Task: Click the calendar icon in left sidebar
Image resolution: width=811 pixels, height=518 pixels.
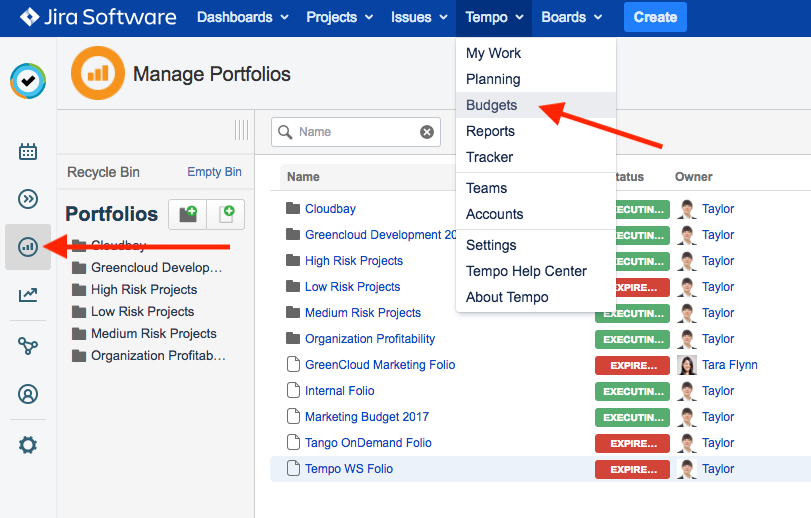Action: (28, 152)
